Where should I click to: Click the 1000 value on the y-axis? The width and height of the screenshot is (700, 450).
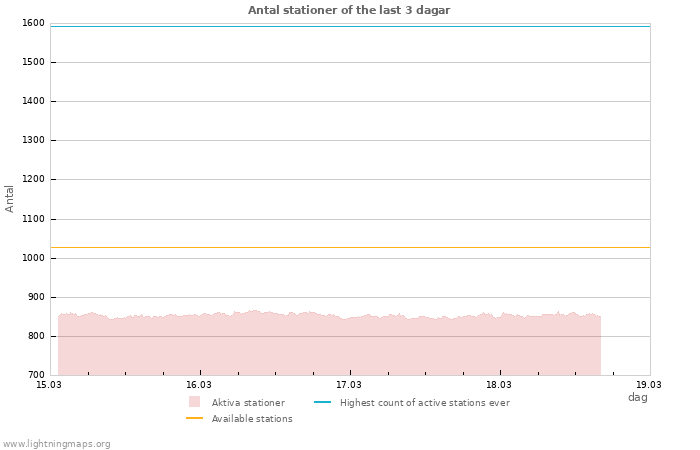click(33, 258)
